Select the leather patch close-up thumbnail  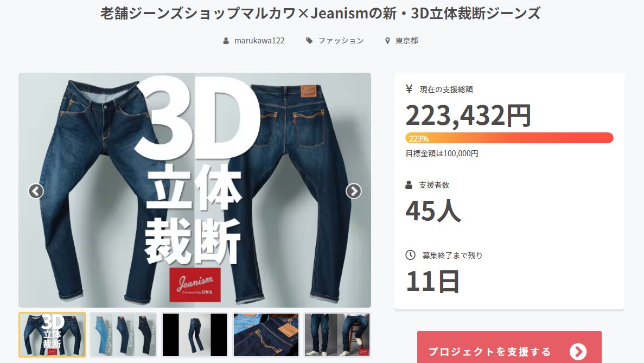266,335
